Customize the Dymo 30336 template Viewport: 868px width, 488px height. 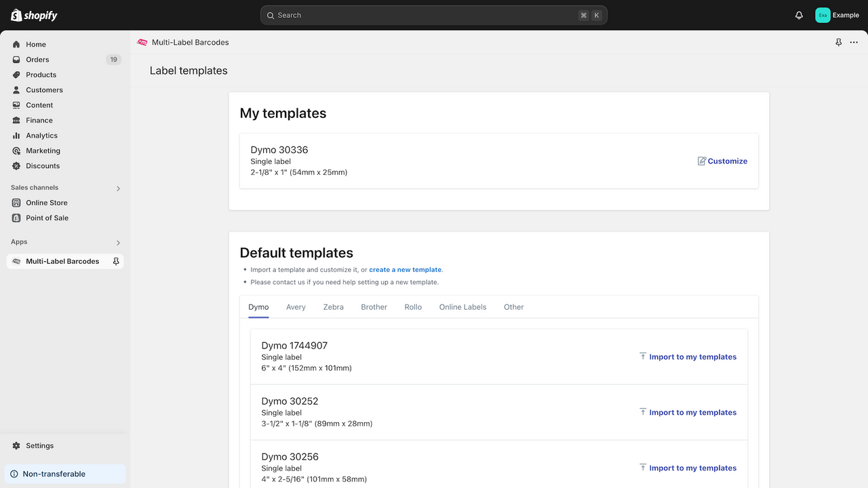[x=722, y=161]
